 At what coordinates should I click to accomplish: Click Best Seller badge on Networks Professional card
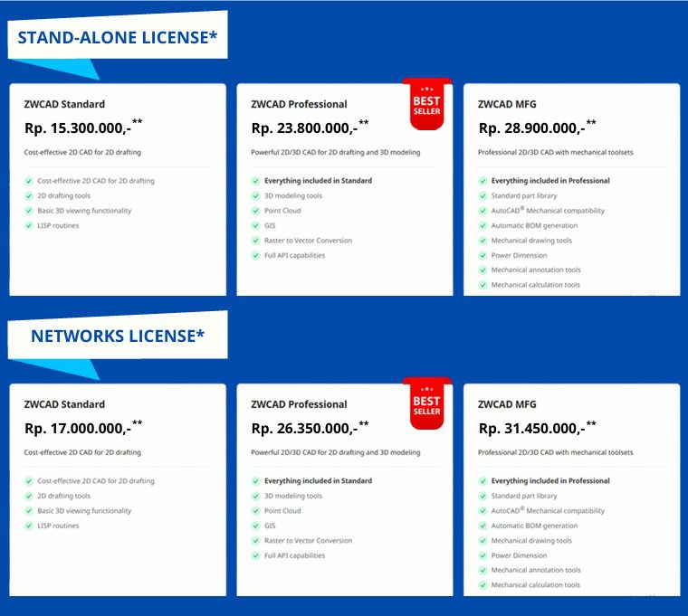pos(426,404)
